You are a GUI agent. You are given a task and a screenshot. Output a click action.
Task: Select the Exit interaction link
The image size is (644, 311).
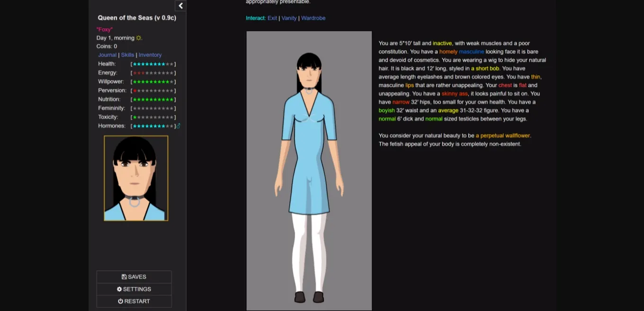[x=272, y=18]
